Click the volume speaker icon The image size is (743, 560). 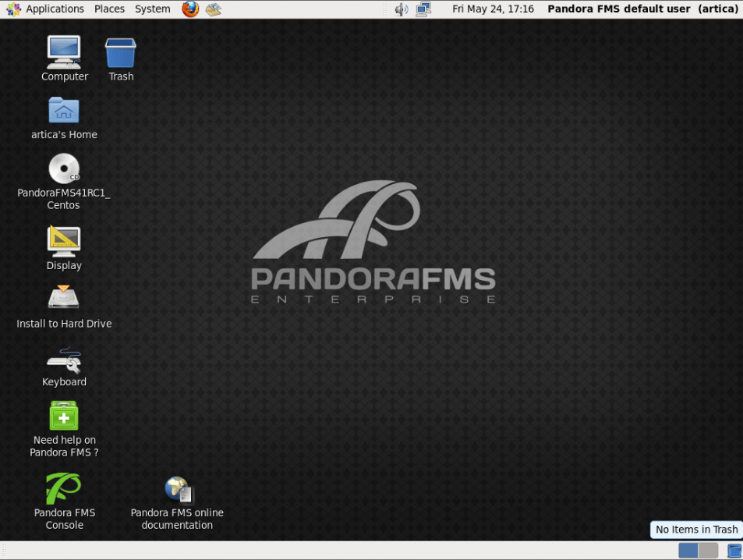tap(401, 9)
